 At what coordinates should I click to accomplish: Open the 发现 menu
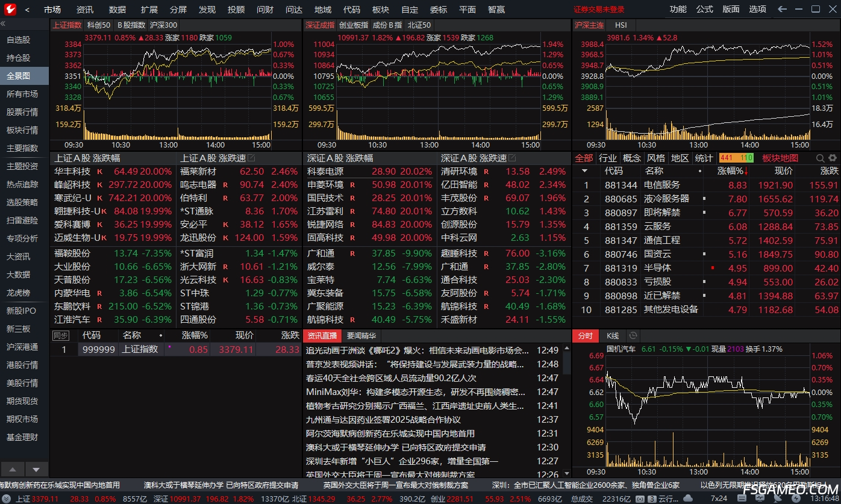coord(207,10)
